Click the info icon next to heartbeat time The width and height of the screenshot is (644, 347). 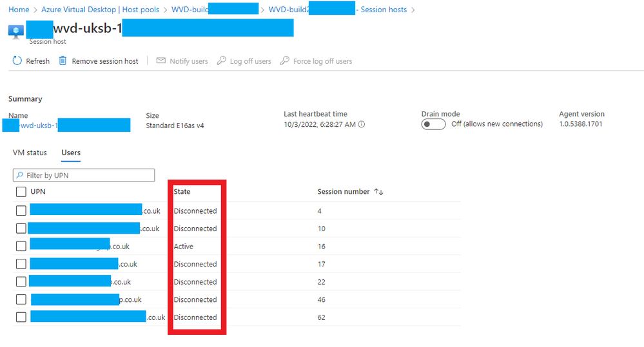[362, 124]
